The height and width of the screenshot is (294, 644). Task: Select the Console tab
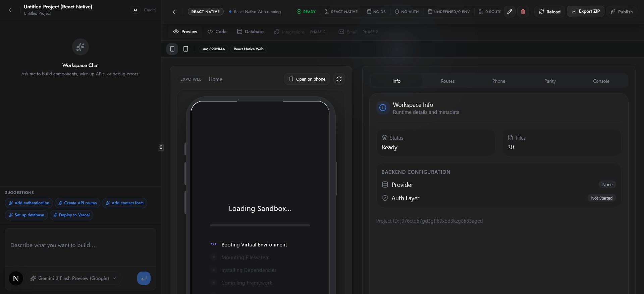click(x=601, y=81)
